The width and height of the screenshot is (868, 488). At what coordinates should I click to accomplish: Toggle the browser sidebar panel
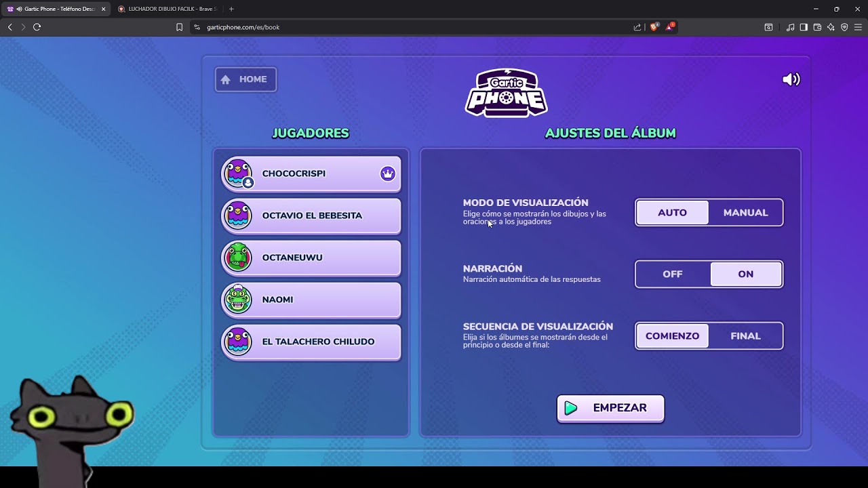pos(804,27)
